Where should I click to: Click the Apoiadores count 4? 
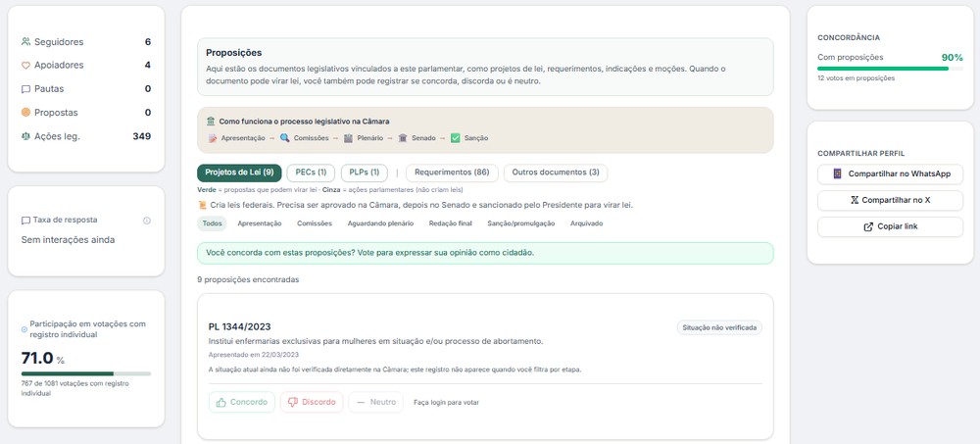pos(148,65)
